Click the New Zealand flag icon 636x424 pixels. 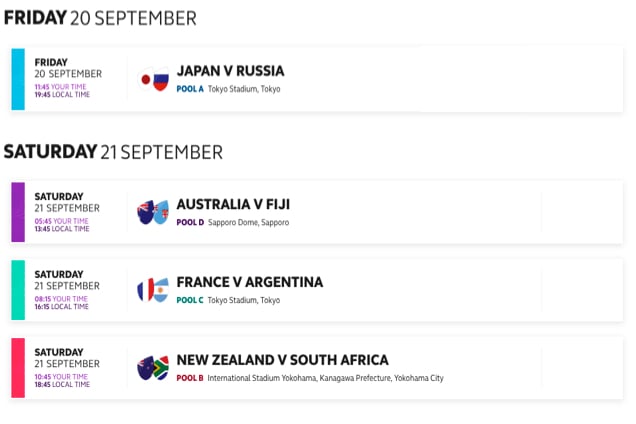point(145,368)
